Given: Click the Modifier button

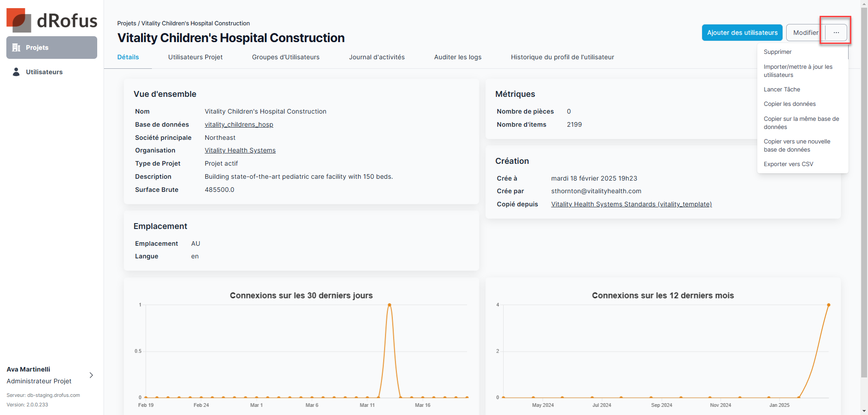Looking at the screenshot, I should 805,33.
